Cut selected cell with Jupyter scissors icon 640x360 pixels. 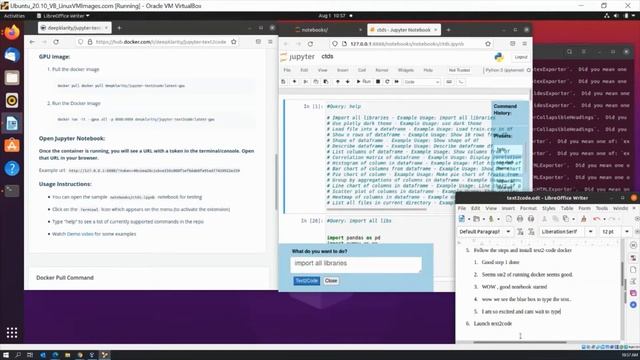click(x=305, y=82)
